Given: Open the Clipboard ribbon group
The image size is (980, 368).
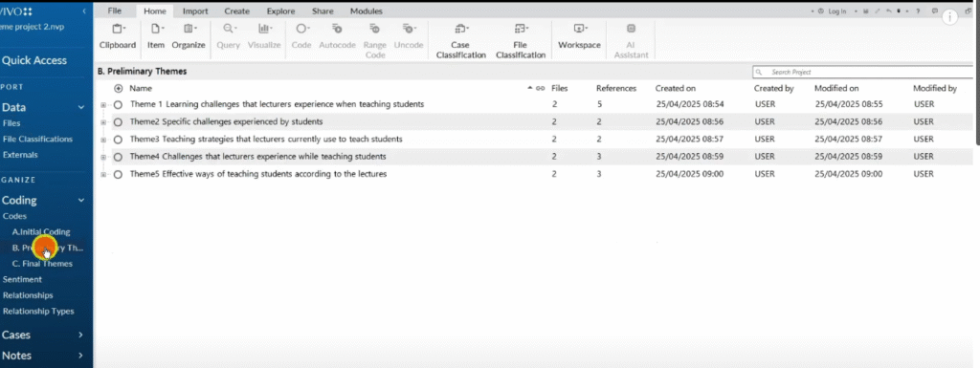Looking at the screenshot, I should [118, 35].
